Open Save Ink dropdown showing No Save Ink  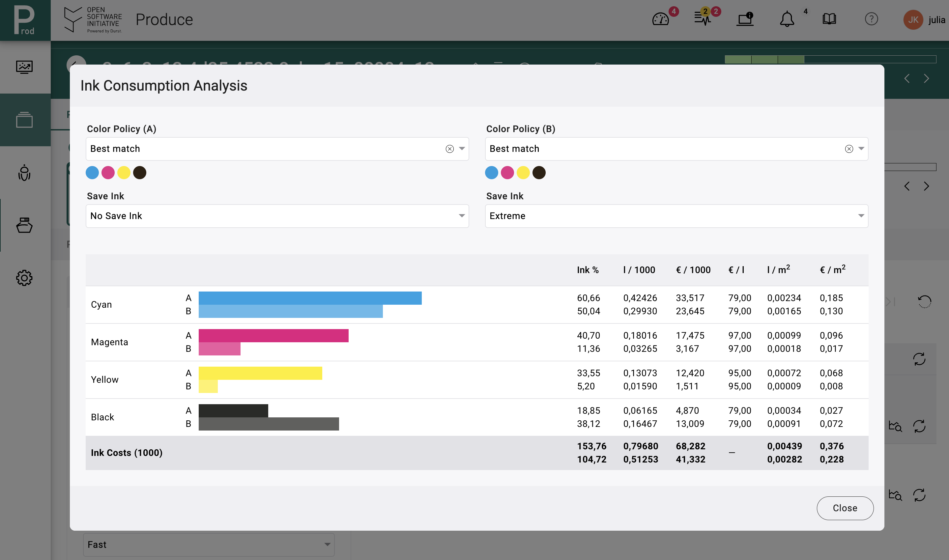(277, 216)
